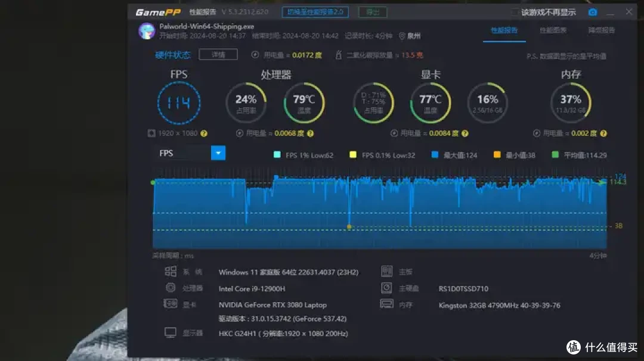Click the resolution icon next to 1920 × 1080
This screenshot has width=644, height=361.
pyautogui.click(x=151, y=133)
